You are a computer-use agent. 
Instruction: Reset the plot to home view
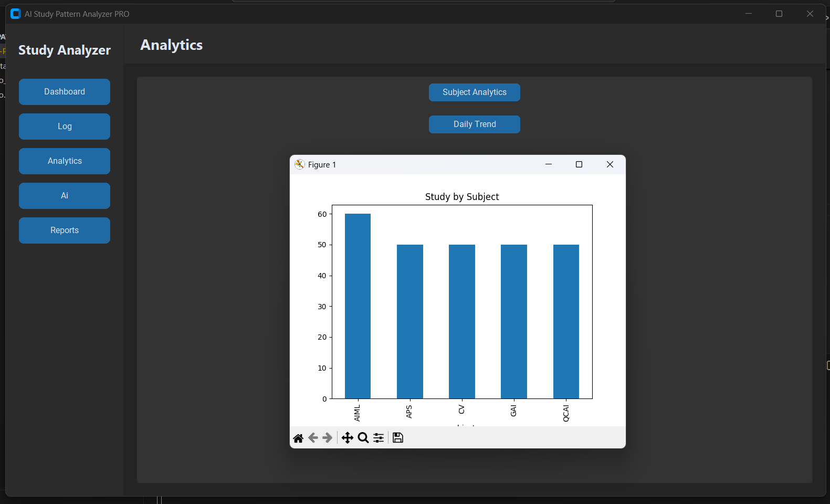click(298, 438)
